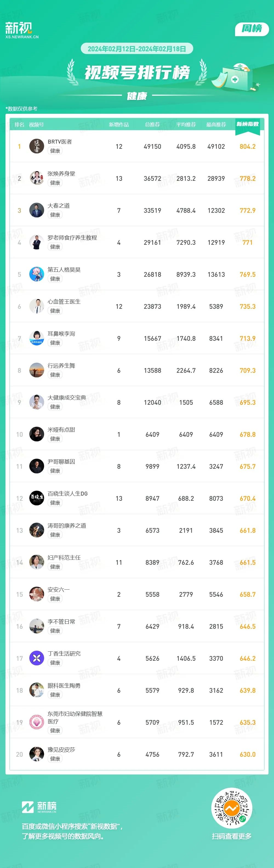274x868 pixels.
Task: Click the 新视 logo at top left
Action: [22, 30]
